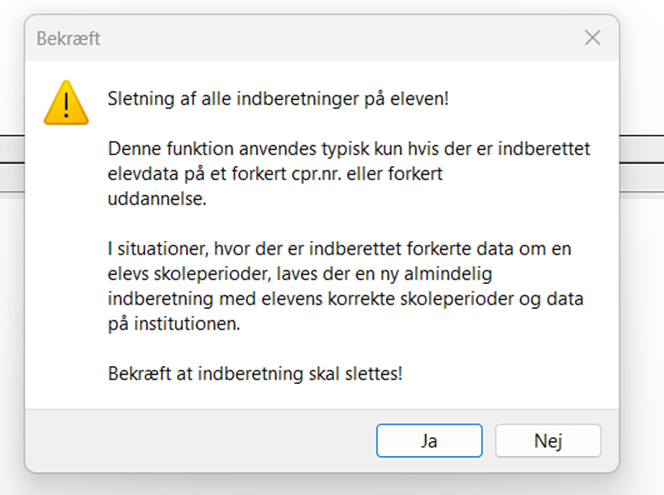Image resolution: width=664 pixels, height=495 pixels.
Task: Click the empty title bar area of the dialog
Action: click(330, 38)
